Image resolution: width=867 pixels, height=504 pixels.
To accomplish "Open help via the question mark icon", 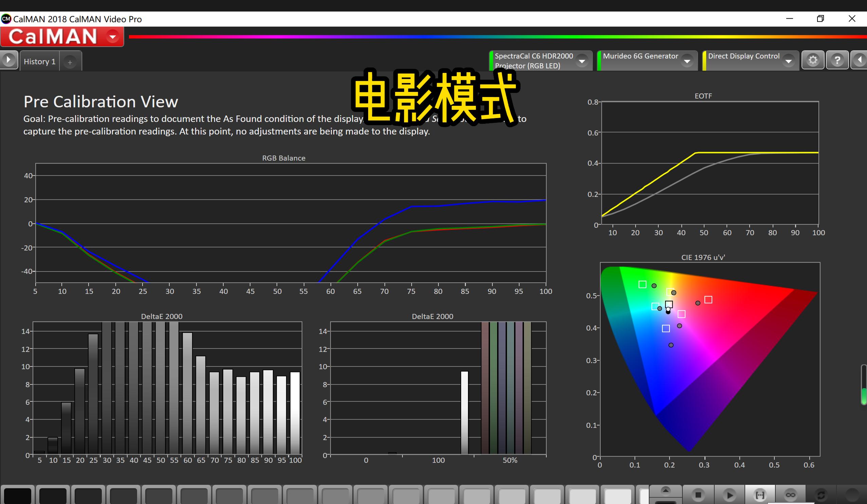I will coord(837,60).
